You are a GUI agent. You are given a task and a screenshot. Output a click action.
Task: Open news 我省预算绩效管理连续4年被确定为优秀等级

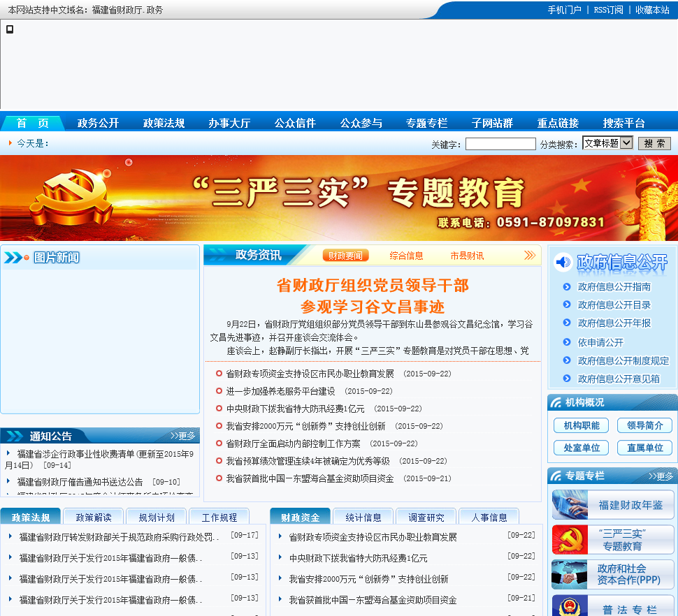[308, 462]
